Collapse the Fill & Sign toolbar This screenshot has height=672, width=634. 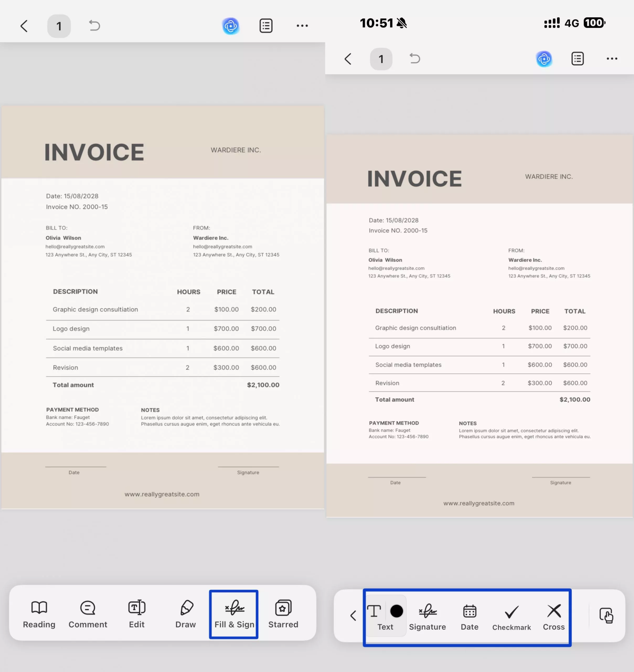click(353, 616)
